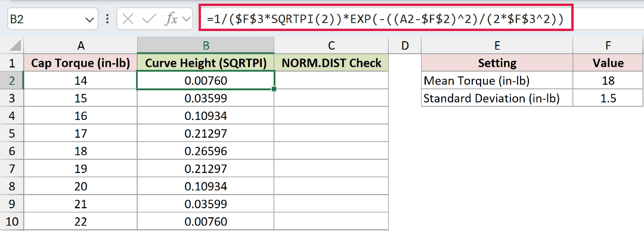Click torque cell with value 14

[x=81, y=80]
